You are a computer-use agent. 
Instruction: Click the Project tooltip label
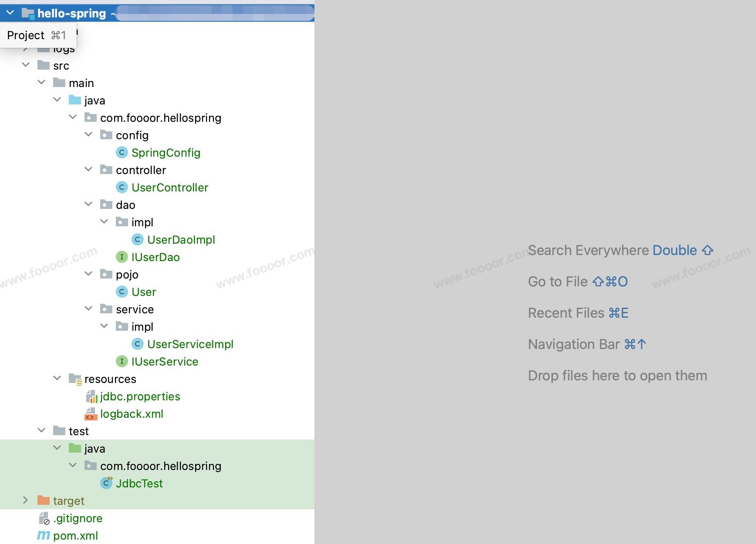[x=26, y=35]
